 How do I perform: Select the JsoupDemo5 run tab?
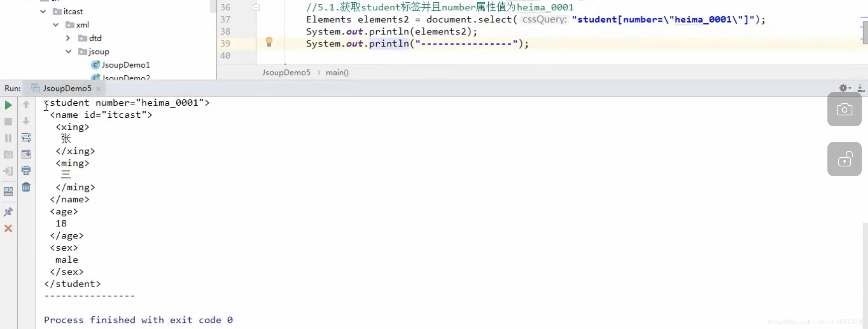(x=67, y=88)
